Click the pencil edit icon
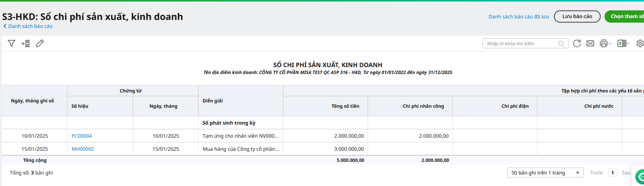 [40, 43]
